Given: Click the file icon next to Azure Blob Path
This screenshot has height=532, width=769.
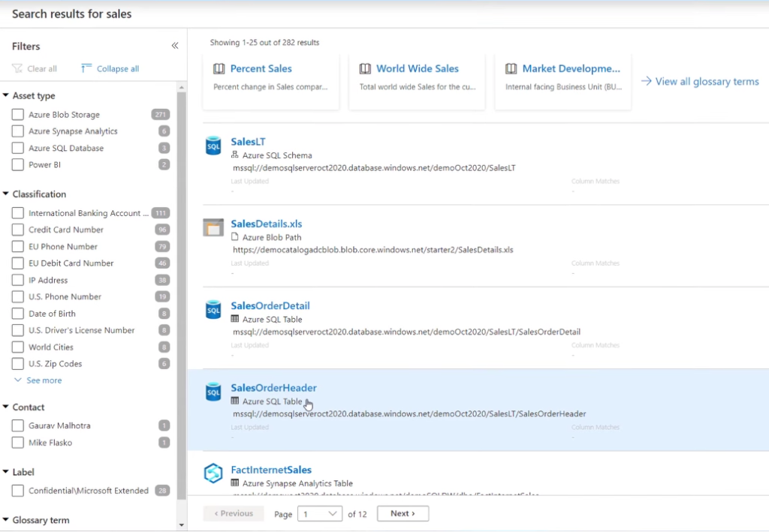Looking at the screenshot, I should pos(235,236).
